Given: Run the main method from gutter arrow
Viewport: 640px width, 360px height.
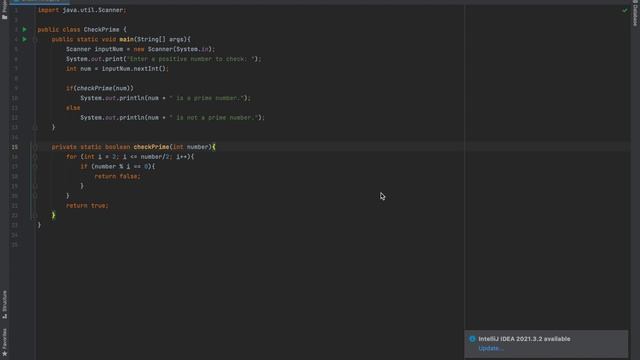Looking at the screenshot, I should click(x=24, y=39).
